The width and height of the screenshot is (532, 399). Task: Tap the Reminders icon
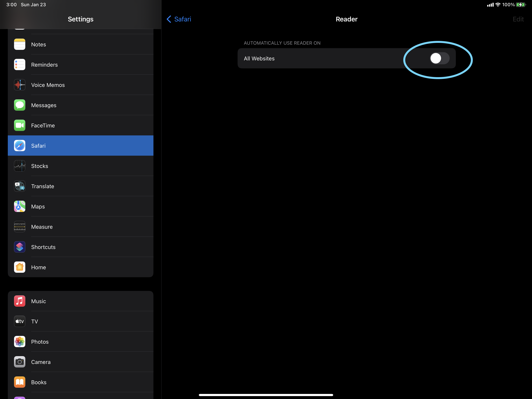19,64
